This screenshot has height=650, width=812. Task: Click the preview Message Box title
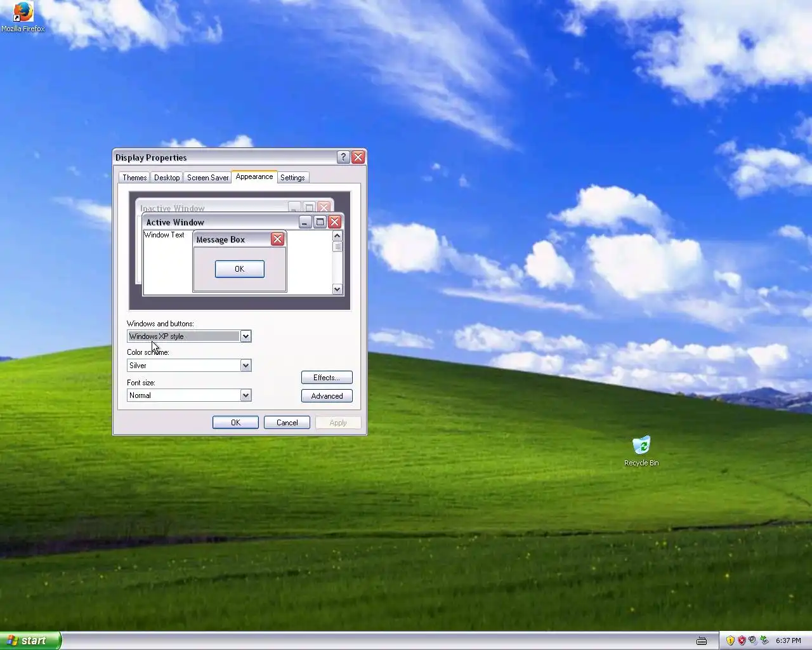220,239
